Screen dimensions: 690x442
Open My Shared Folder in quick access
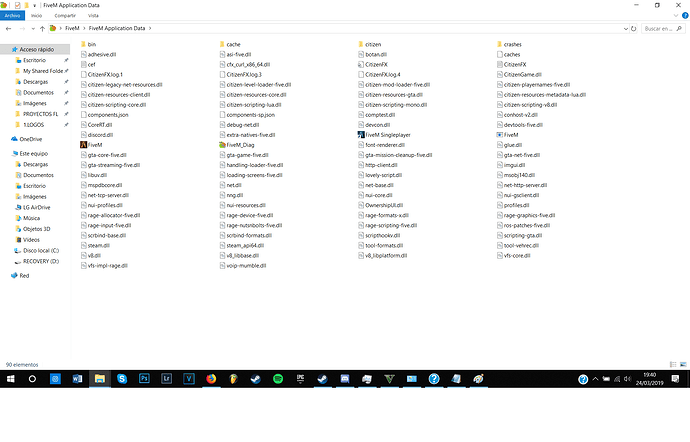(41, 71)
